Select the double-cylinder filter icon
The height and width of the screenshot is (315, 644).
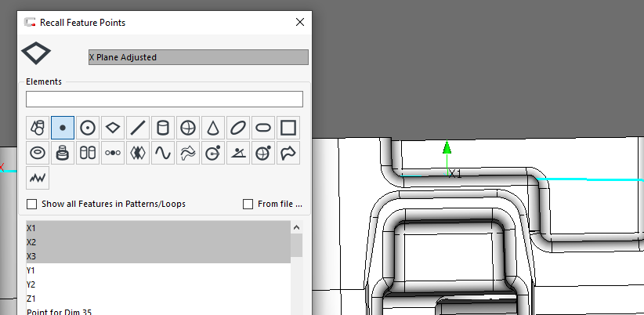point(88,153)
